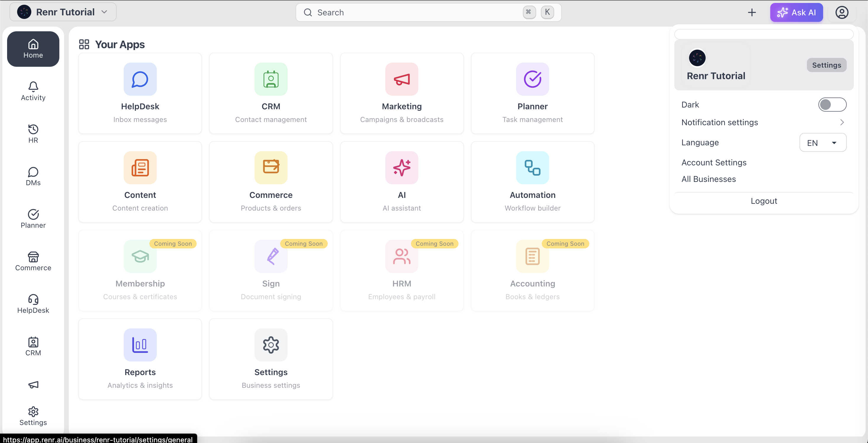Toggle Dark mode switch
This screenshot has width=868, height=443.
[832, 105]
